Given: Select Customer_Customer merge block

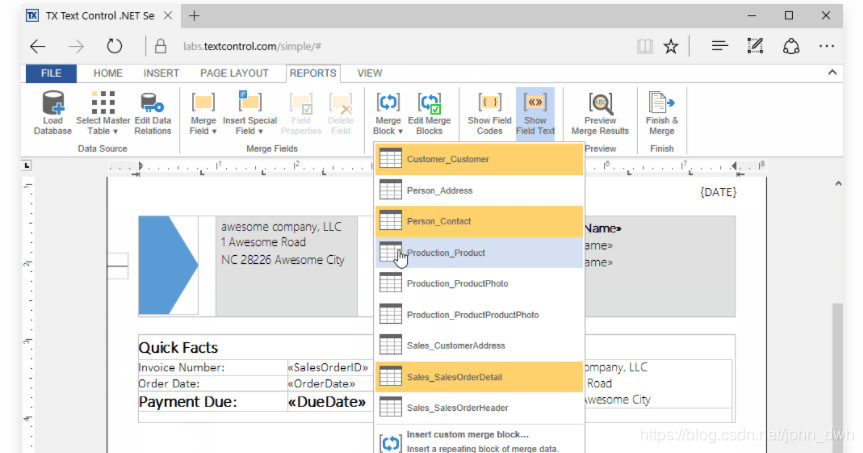Looking at the screenshot, I should [479, 159].
